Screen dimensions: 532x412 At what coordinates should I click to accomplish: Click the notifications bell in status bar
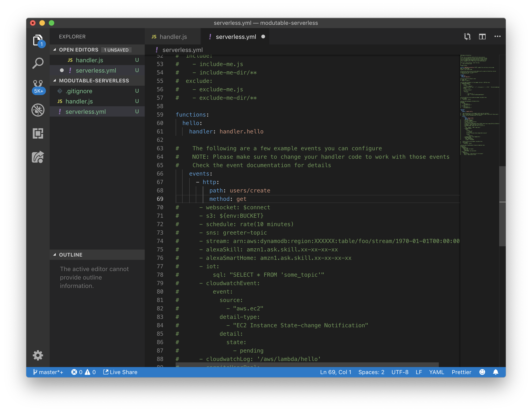pos(495,372)
